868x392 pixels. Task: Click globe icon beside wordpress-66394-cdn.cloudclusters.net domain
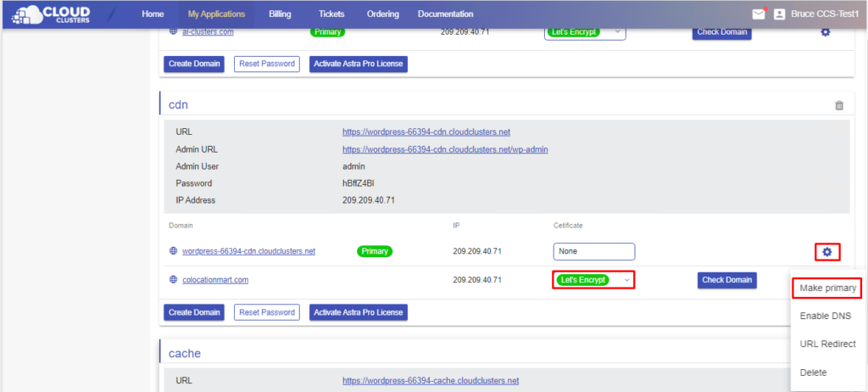tap(173, 251)
